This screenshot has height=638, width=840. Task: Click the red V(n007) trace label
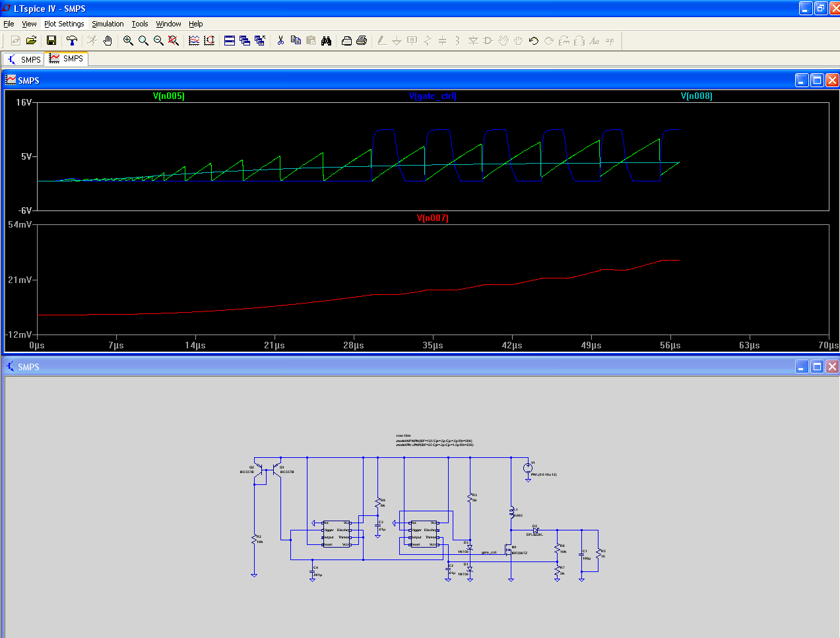[x=433, y=218]
